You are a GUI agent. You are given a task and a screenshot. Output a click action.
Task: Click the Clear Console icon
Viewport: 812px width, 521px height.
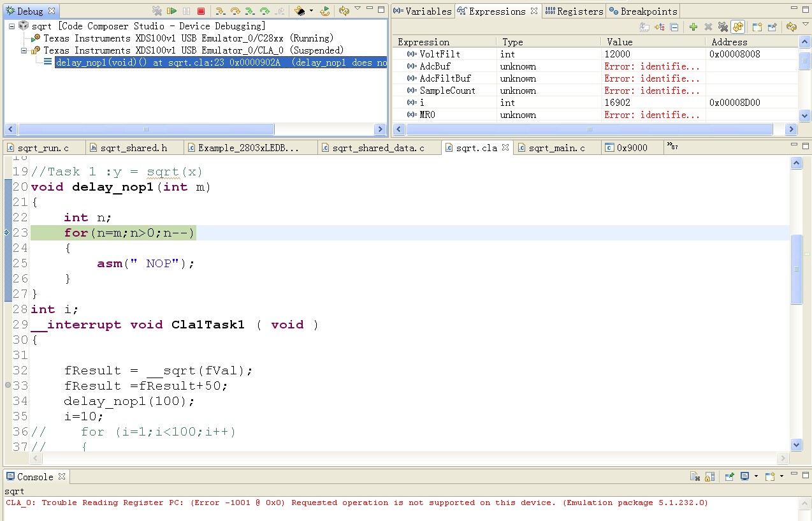(x=695, y=476)
